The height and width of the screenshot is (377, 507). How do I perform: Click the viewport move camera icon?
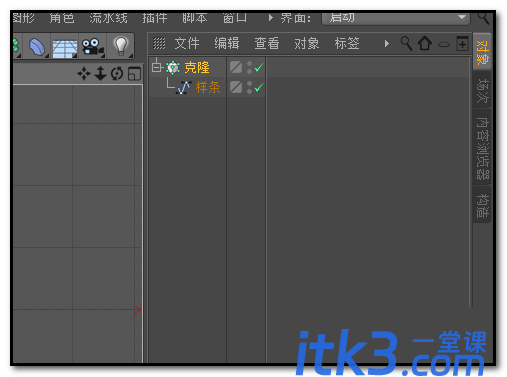click(x=84, y=73)
